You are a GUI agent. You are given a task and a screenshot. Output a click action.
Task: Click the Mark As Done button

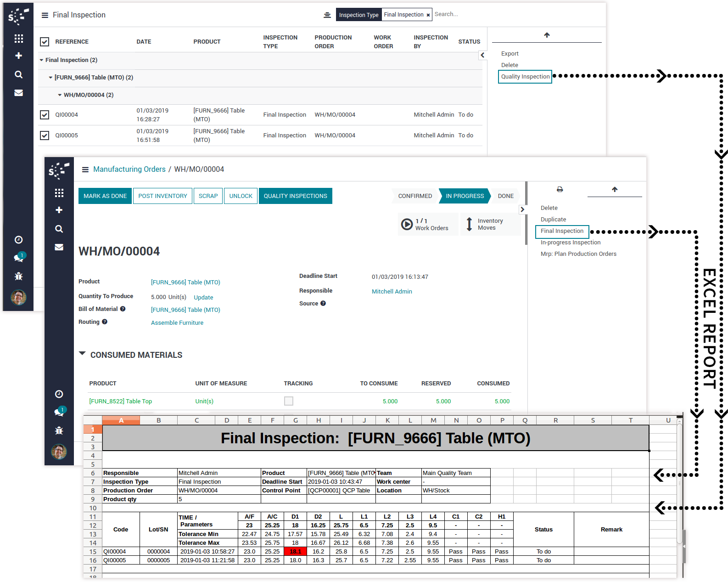click(x=105, y=196)
